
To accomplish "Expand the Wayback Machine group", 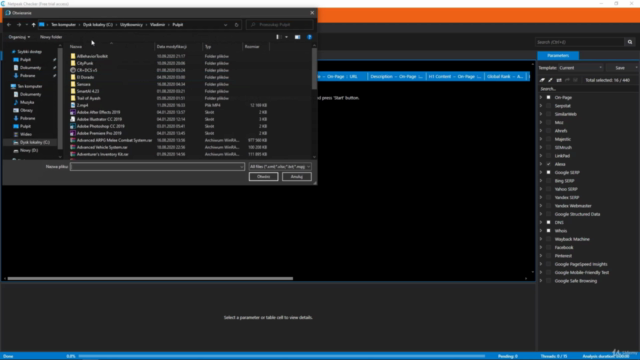I will point(541,239).
